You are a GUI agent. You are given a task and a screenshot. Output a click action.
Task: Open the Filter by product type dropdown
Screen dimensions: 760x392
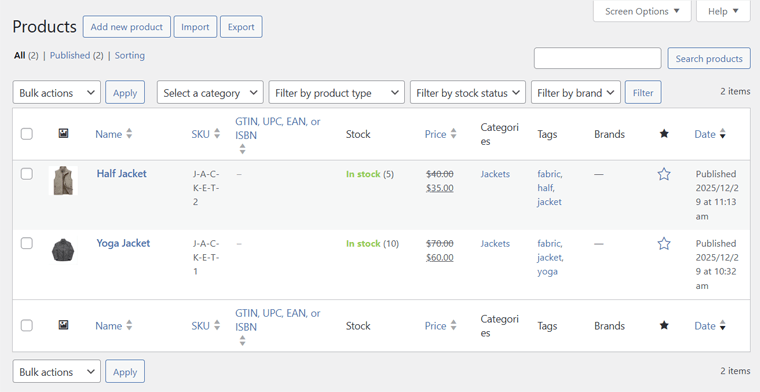click(x=336, y=93)
